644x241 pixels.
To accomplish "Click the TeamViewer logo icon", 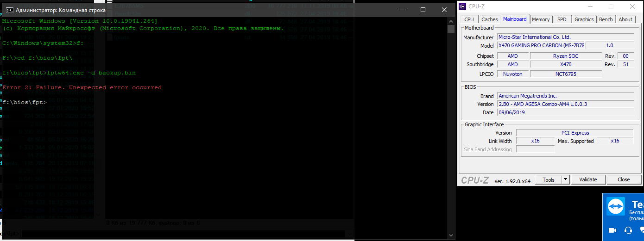I will click(x=616, y=206).
